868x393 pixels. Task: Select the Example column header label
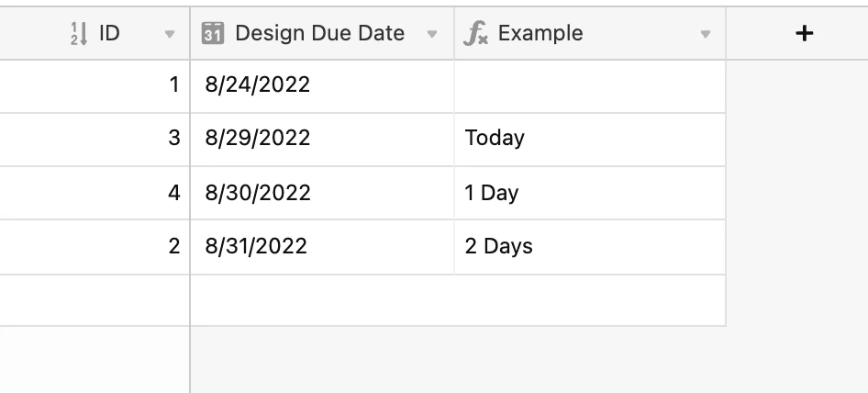click(x=540, y=33)
